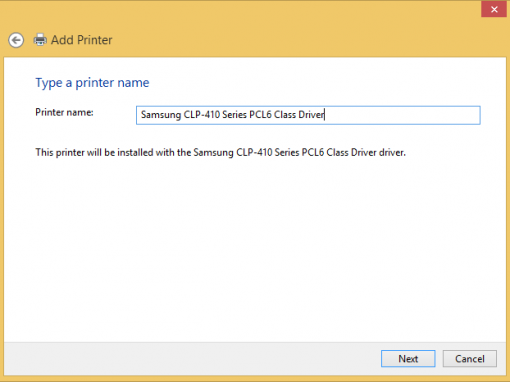Viewport: 510px width, 382px height.
Task: Click the printer icon beside Add Printer
Action: [x=40, y=40]
